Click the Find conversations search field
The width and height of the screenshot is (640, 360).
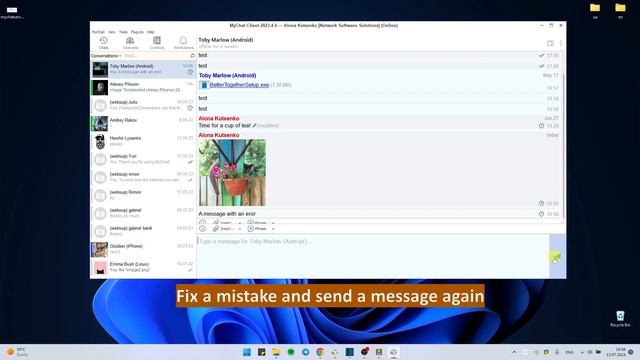point(156,56)
